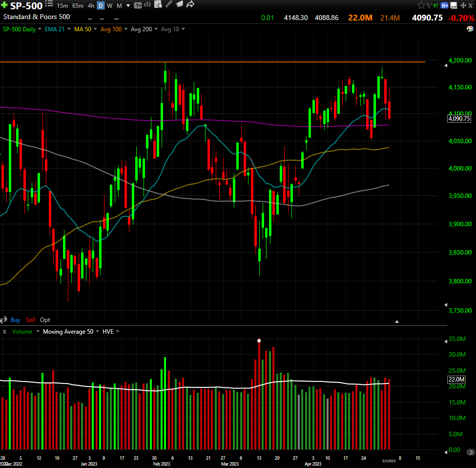The height and width of the screenshot is (468, 476).
Task: Click the bar chart style icon
Action: (147, 4)
